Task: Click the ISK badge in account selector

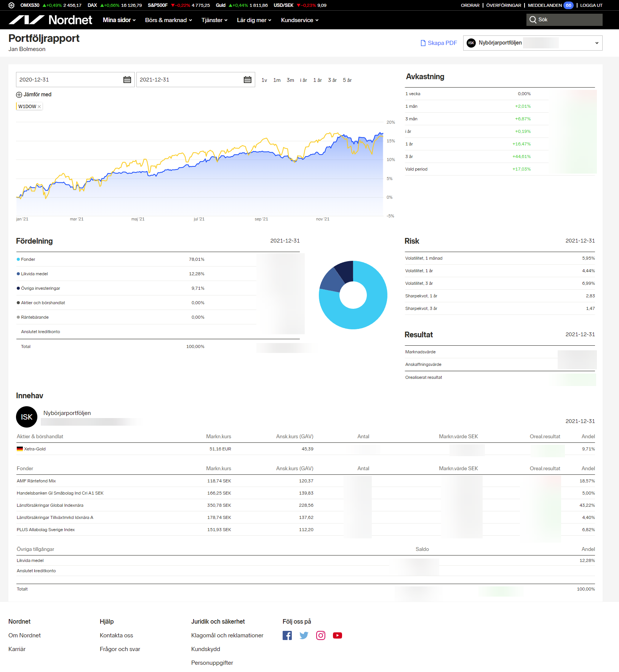Action: [471, 43]
